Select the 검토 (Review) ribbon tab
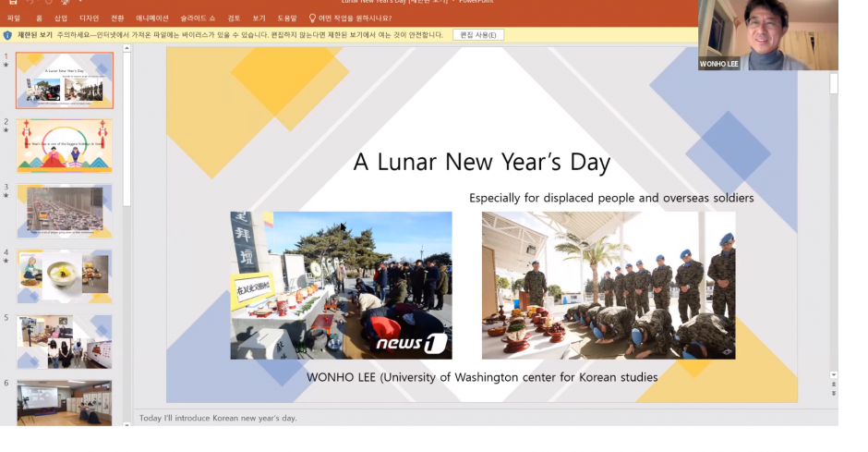This screenshot has height=452, width=868. [x=234, y=18]
